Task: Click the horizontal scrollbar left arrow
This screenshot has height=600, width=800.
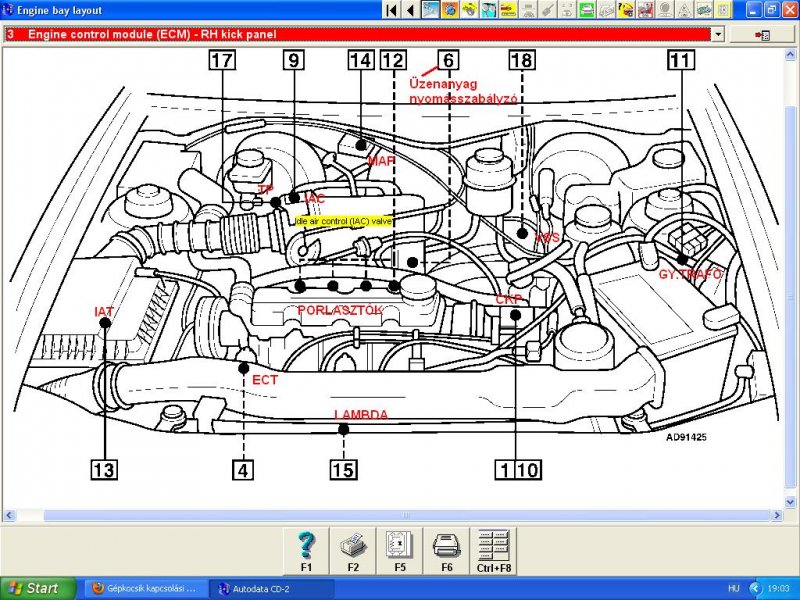Action: pyautogui.click(x=9, y=515)
